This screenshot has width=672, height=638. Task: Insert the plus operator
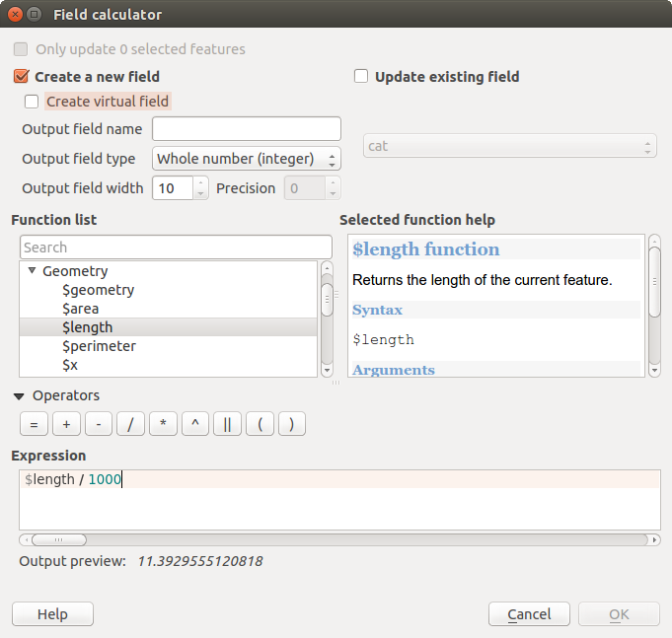pos(66,424)
